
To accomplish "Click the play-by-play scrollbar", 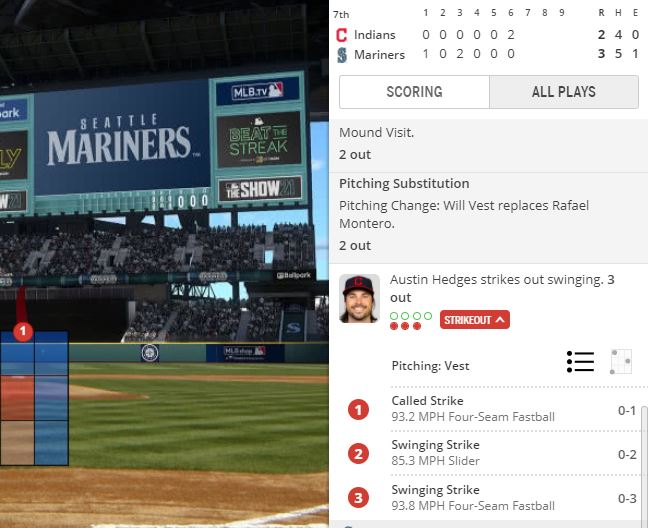I will [x=644, y=463].
